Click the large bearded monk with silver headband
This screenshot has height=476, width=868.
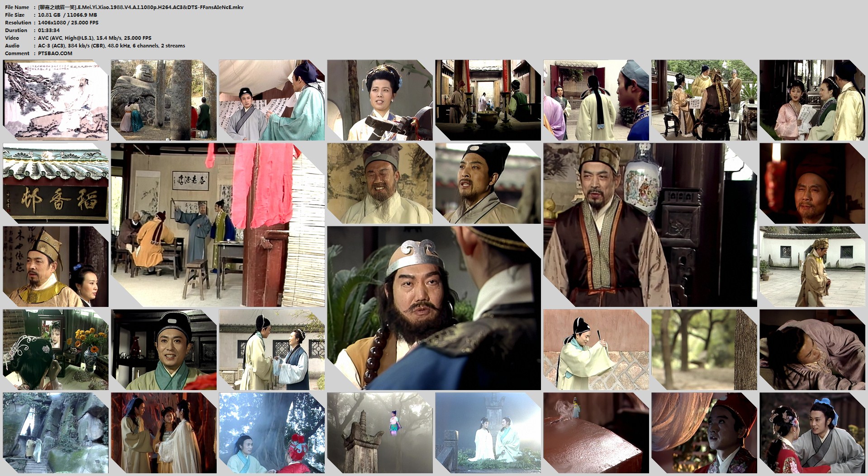coord(434,308)
